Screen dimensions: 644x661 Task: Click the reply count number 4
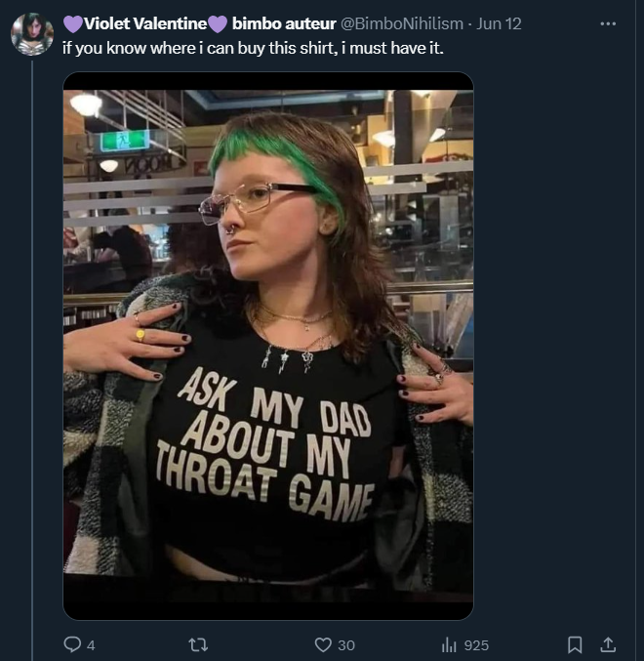(x=91, y=645)
